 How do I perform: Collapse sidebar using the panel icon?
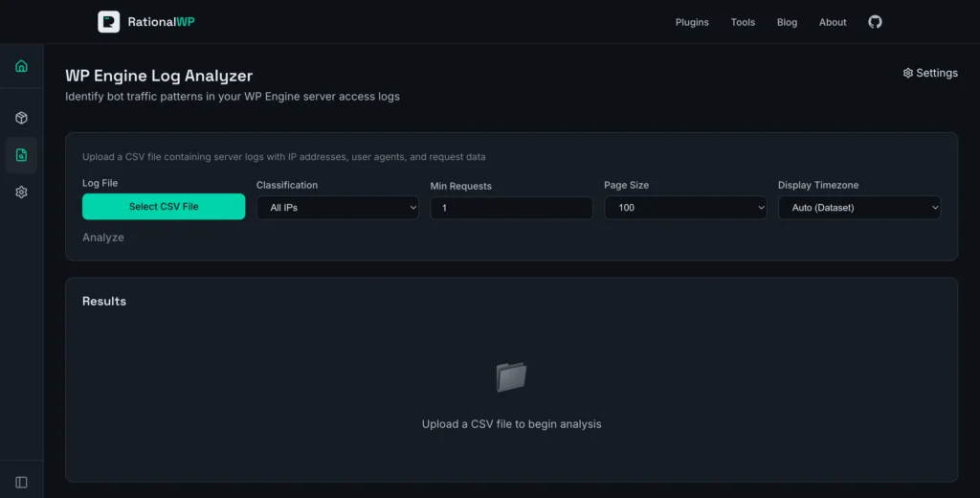(21, 483)
